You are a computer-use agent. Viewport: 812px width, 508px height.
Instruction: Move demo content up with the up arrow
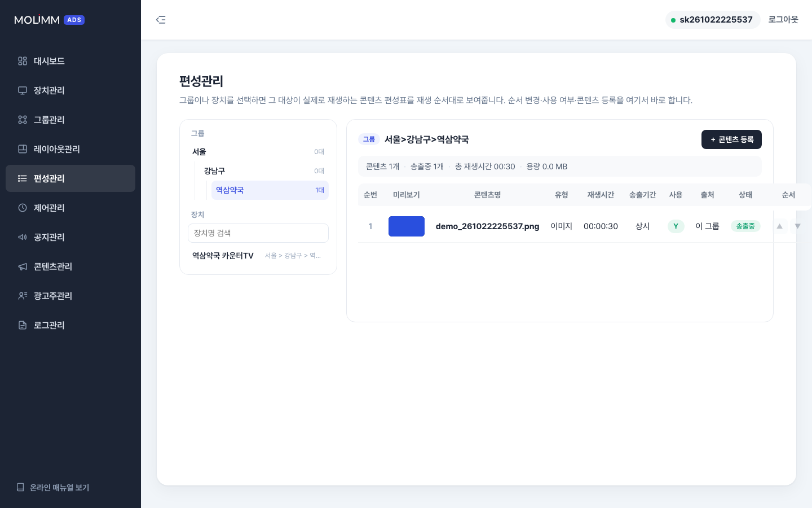(780, 226)
